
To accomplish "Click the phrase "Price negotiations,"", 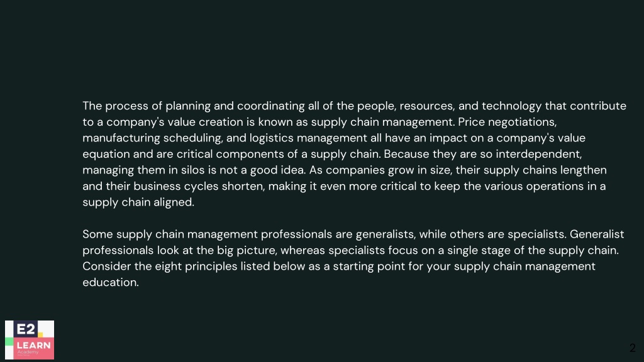I will (x=508, y=122).
